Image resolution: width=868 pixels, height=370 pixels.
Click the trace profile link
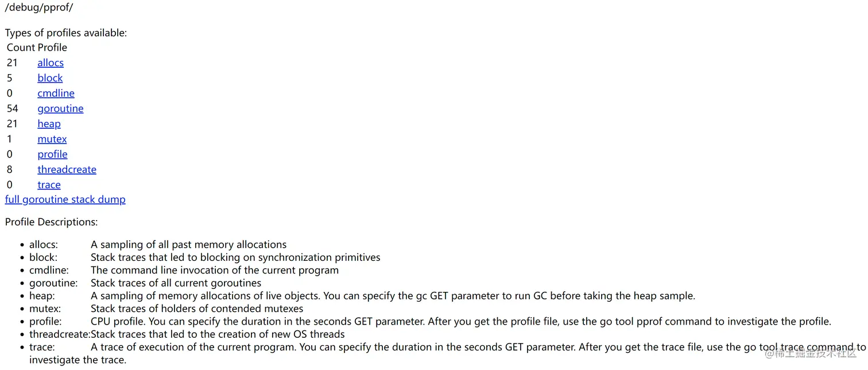(x=49, y=184)
